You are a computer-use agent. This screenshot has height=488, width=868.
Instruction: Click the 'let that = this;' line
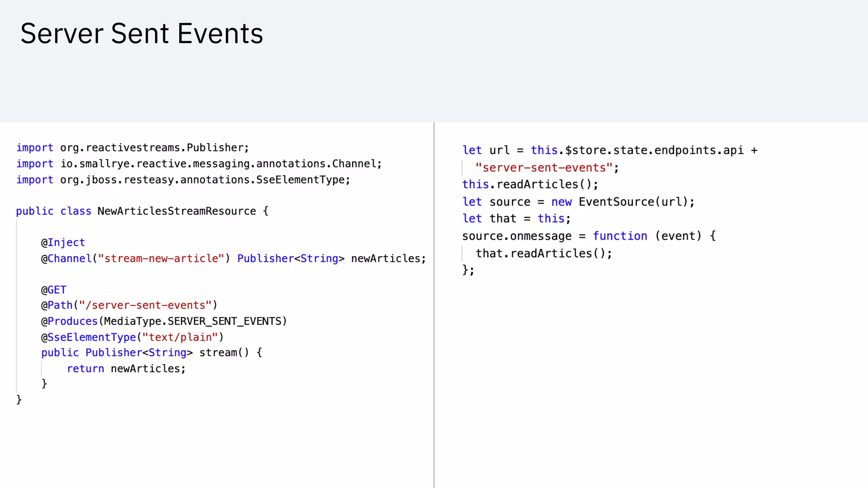[x=517, y=219]
